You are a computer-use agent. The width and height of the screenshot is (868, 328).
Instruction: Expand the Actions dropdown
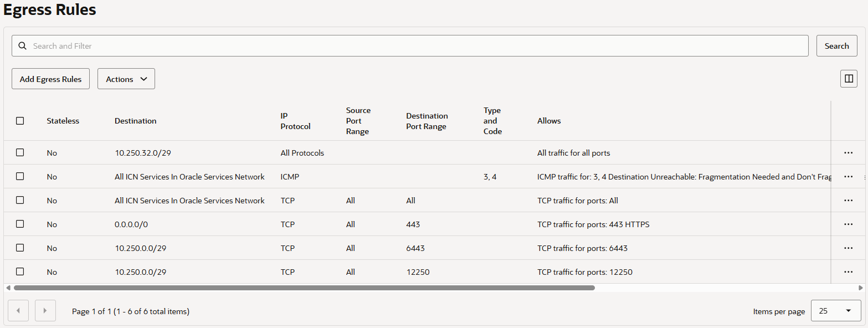pos(126,79)
